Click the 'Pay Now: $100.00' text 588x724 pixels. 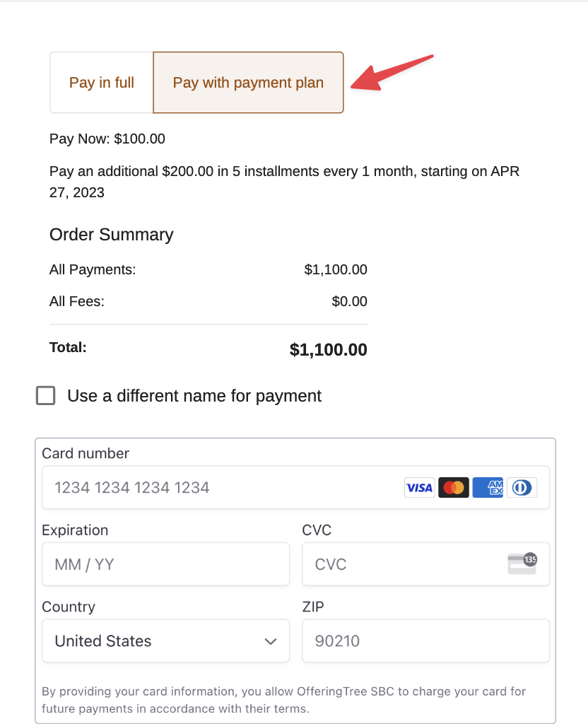coord(107,139)
